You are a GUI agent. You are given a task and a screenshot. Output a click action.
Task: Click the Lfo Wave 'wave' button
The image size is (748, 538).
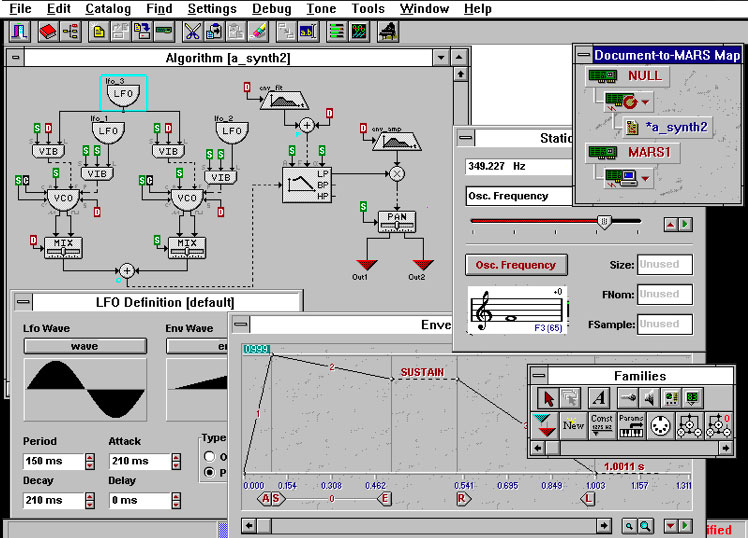[x=84, y=346]
